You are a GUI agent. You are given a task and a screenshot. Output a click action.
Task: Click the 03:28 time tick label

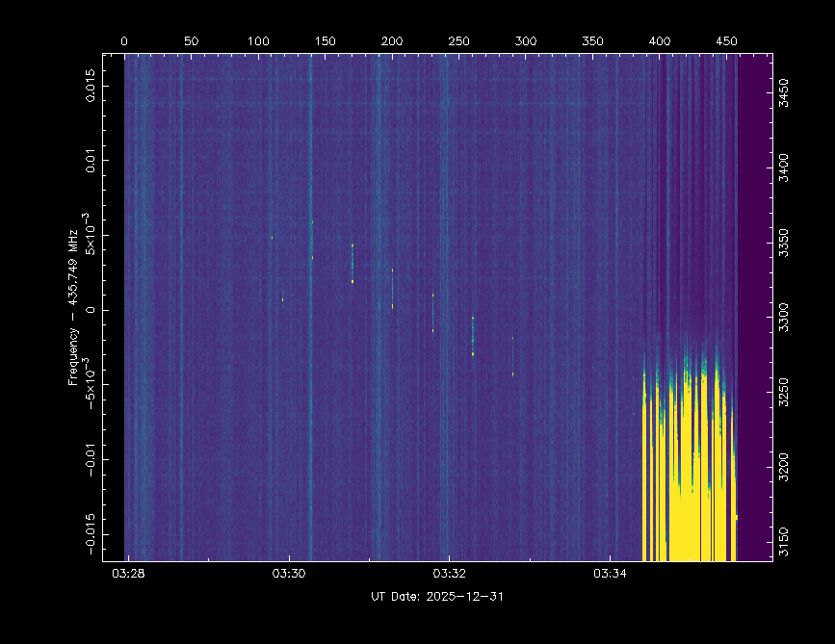pos(128,574)
